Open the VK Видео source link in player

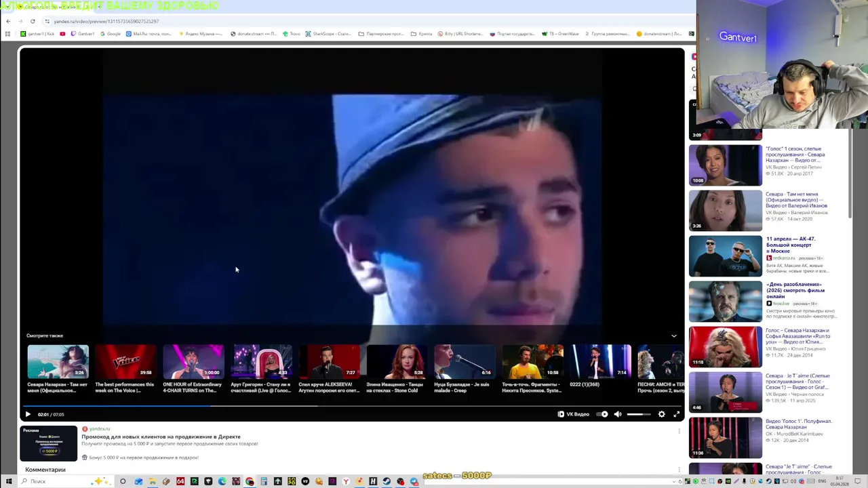(574, 414)
